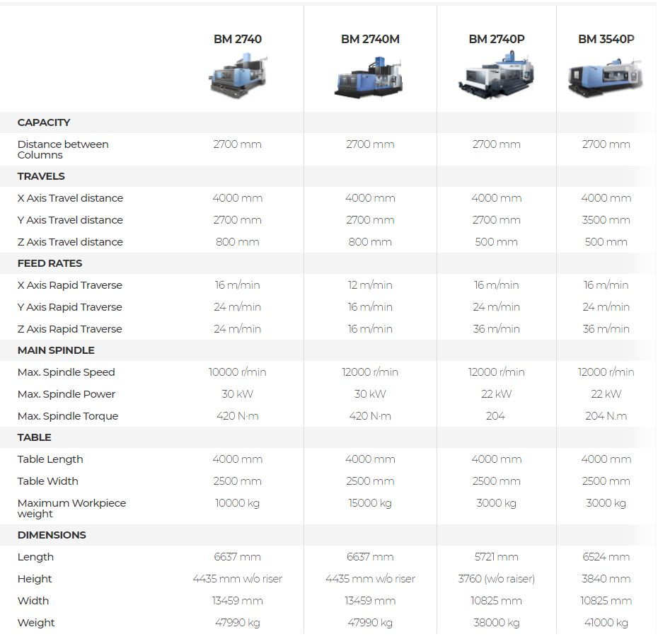Click the 5721 mm length value
Viewport: 658px width, 644px height.
tap(497, 557)
